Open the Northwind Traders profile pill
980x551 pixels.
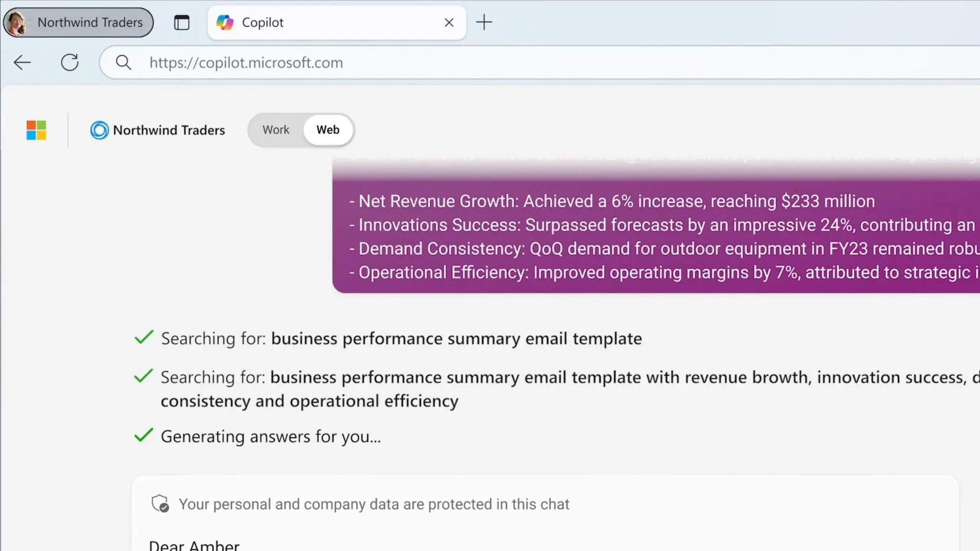click(78, 22)
